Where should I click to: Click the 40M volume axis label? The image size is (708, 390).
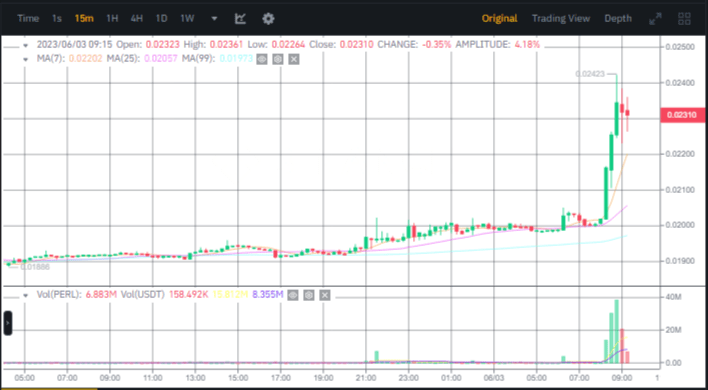point(674,297)
